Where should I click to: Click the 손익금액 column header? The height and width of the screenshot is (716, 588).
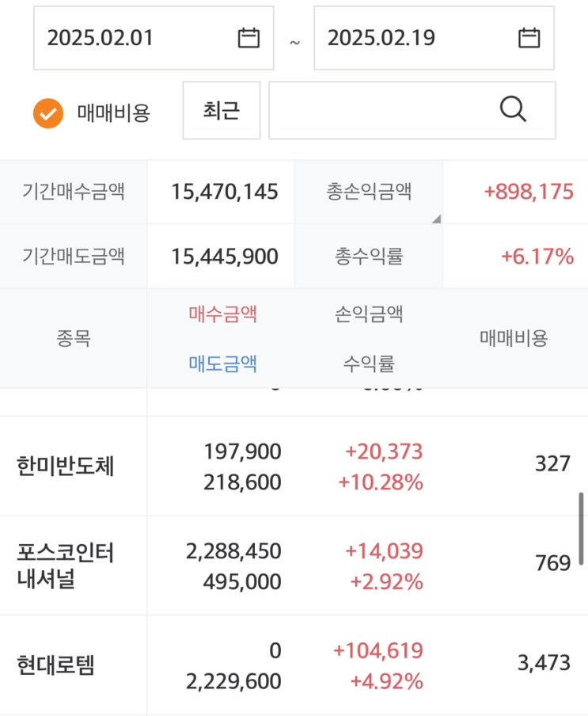(369, 314)
